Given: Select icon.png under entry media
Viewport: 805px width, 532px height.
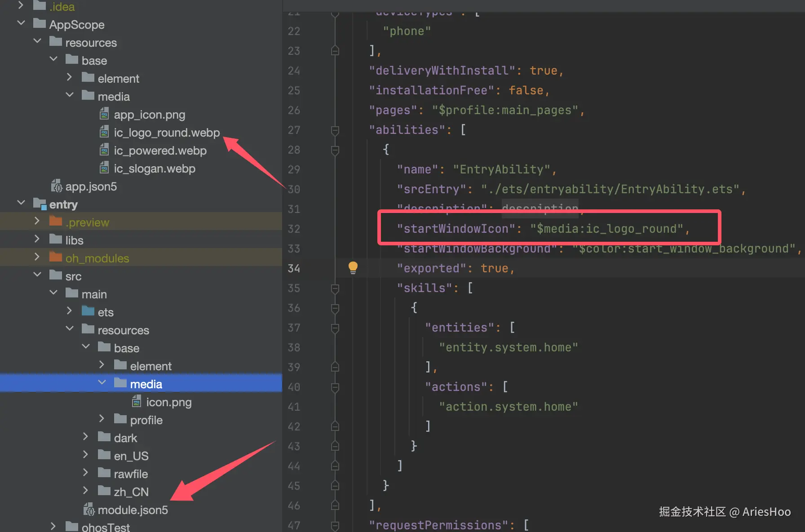Looking at the screenshot, I should [169, 402].
